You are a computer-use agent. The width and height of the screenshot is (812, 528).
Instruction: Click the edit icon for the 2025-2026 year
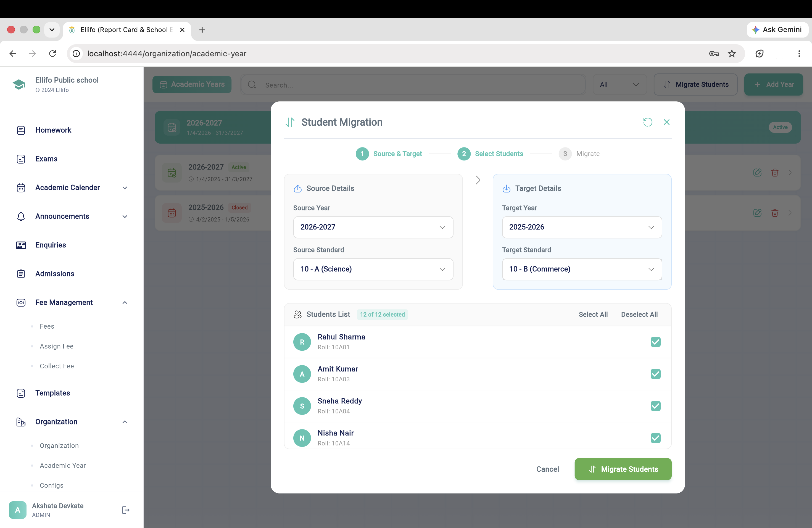(x=757, y=213)
